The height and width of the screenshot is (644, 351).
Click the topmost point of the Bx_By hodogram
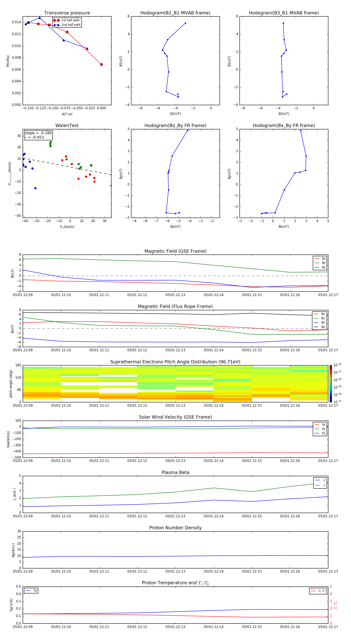point(301,131)
